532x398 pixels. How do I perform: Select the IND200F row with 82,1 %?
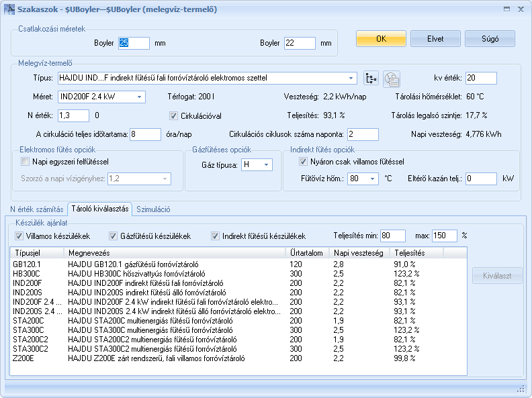(x=238, y=283)
